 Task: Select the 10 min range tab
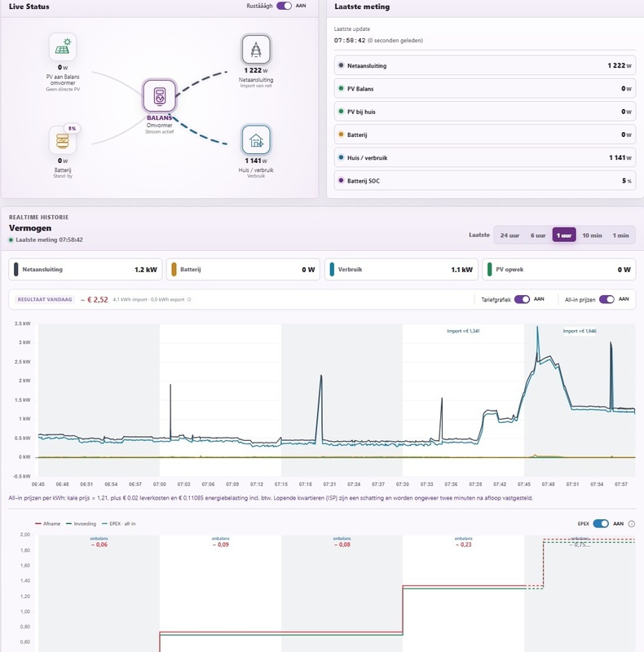(x=592, y=236)
